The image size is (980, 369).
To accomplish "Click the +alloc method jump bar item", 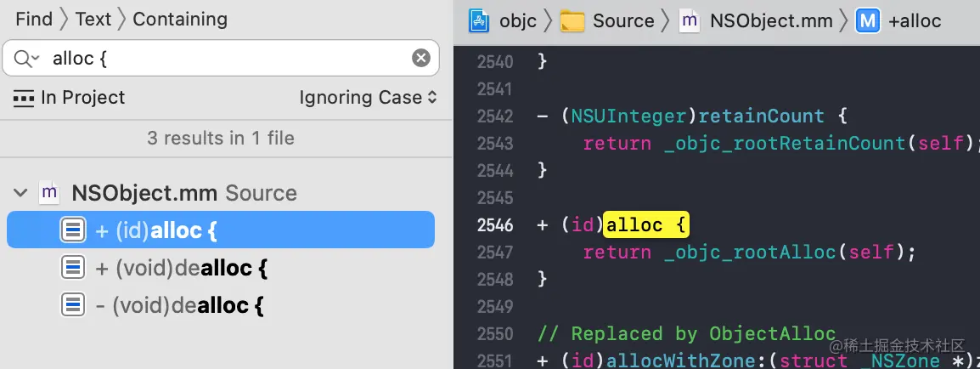I will point(898,20).
